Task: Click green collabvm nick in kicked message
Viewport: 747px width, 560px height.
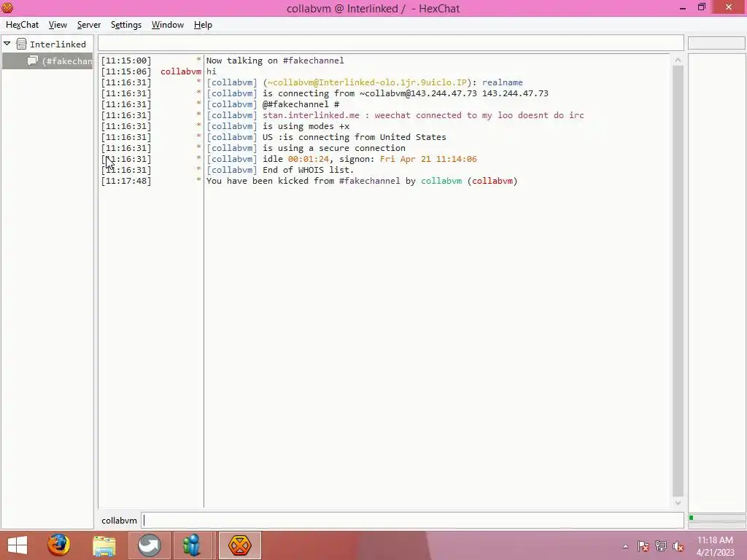Action: pyautogui.click(x=441, y=181)
